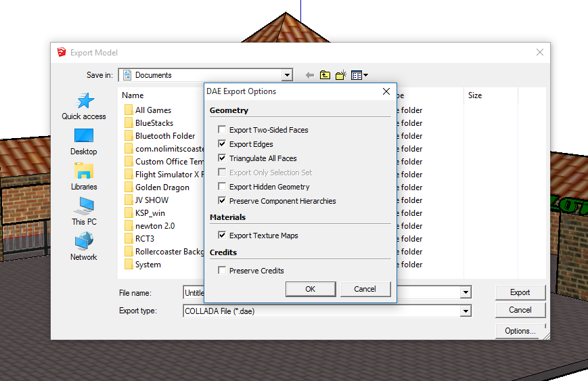Open the View Menu dropdown icon
Screen dimensions: 588x381
359,75
